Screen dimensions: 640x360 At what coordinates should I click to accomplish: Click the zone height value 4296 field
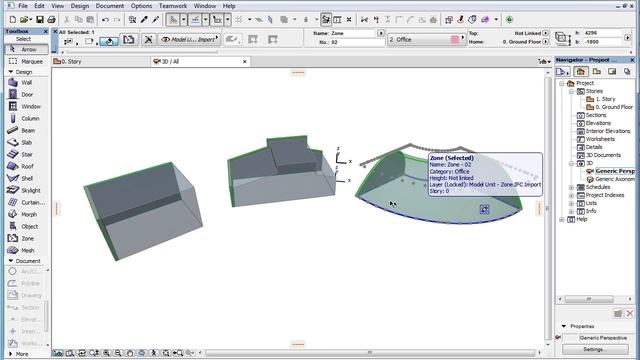point(603,33)
